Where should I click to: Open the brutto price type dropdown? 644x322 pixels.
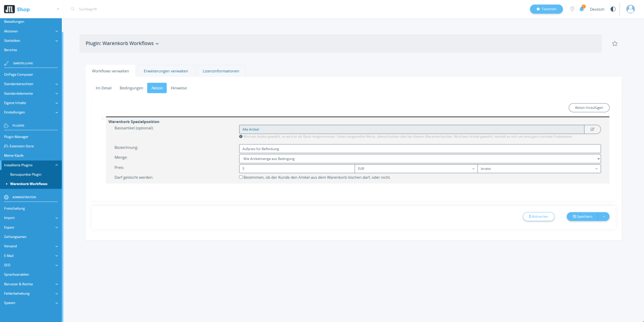click(539, 169)
